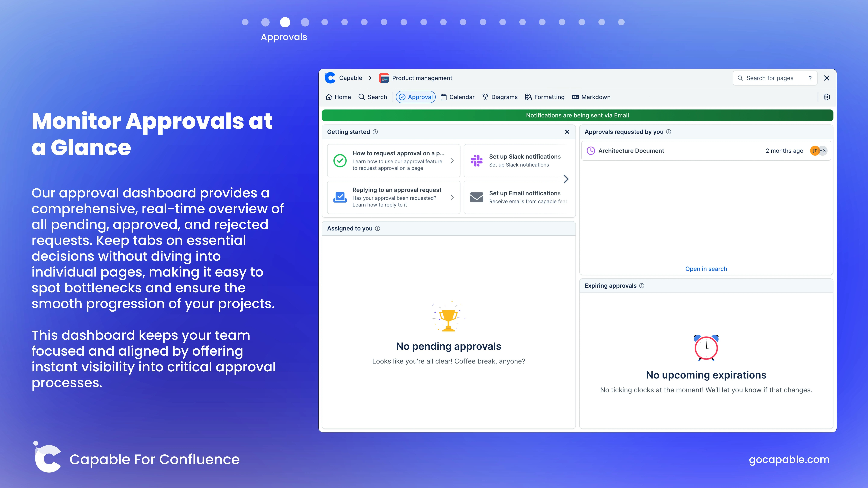Open the Architecture Document row
The width and height of the screenshot is (868, 488).
(x=706, y=151)
